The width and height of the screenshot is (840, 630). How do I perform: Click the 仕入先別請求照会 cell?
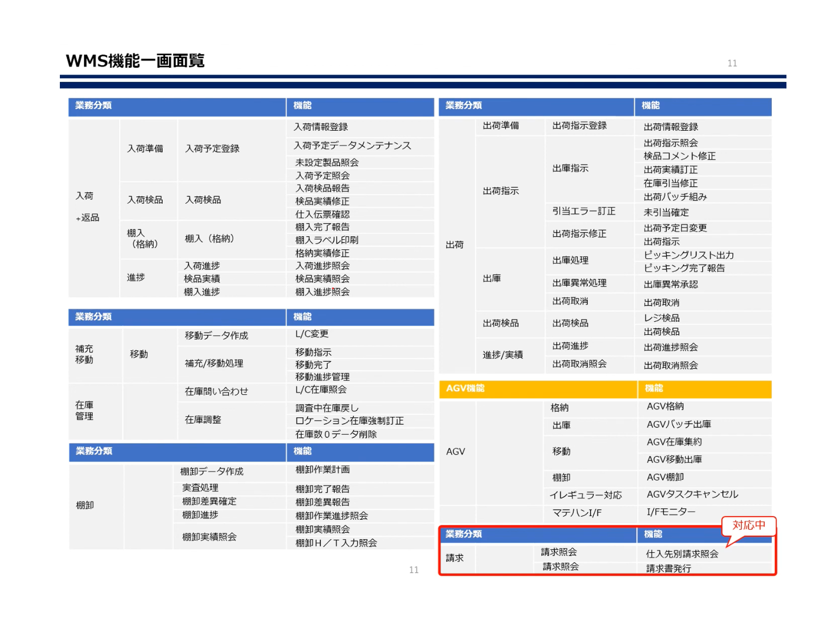(x=682, y=554)
